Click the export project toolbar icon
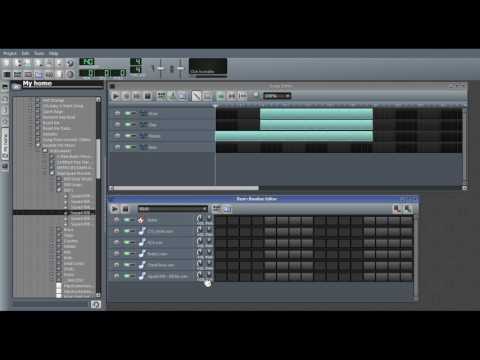This screenshot has width=480, height=360. pyautogui.click(x=59, y=63)
